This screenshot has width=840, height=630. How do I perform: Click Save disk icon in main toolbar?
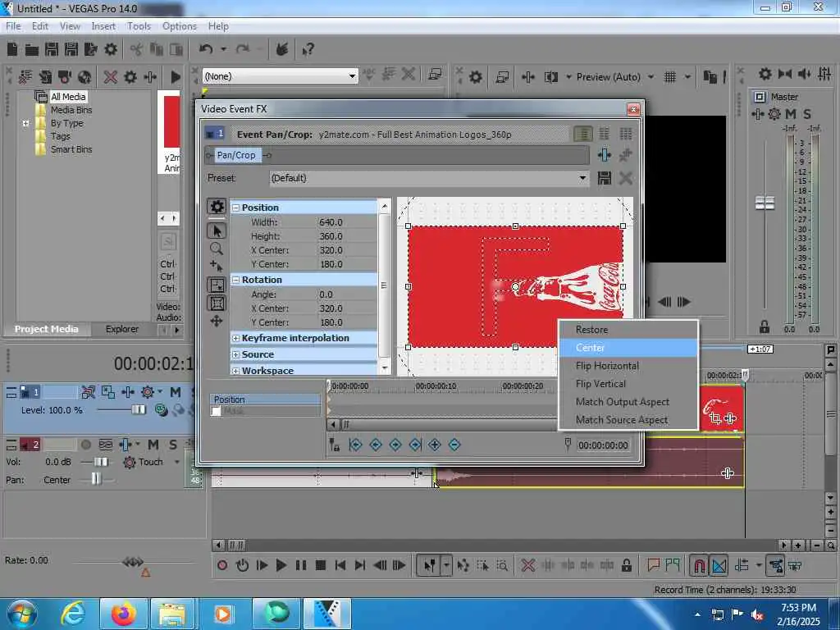click(x=52, y=50)
